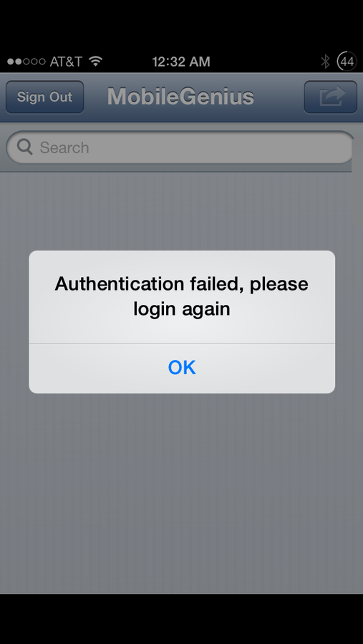Viewport: 363px width, 644px height.
Task: Tap the alert separator line above OK
Action: (182, 343)
